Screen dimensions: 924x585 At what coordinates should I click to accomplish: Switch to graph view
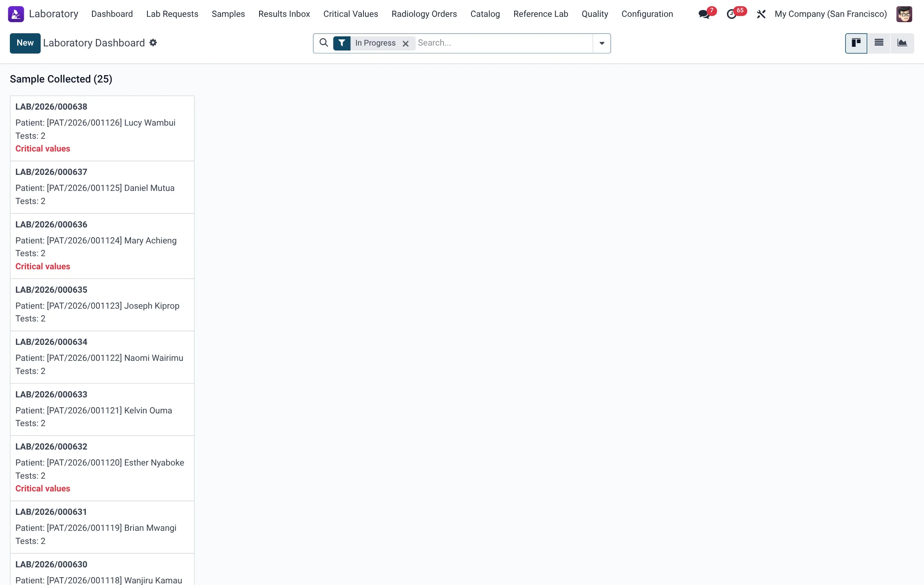pyautogui.click(x=902, y=43)
